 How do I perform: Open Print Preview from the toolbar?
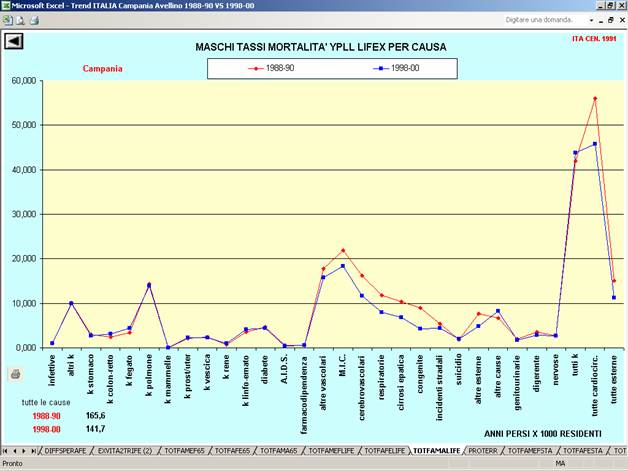20,20
